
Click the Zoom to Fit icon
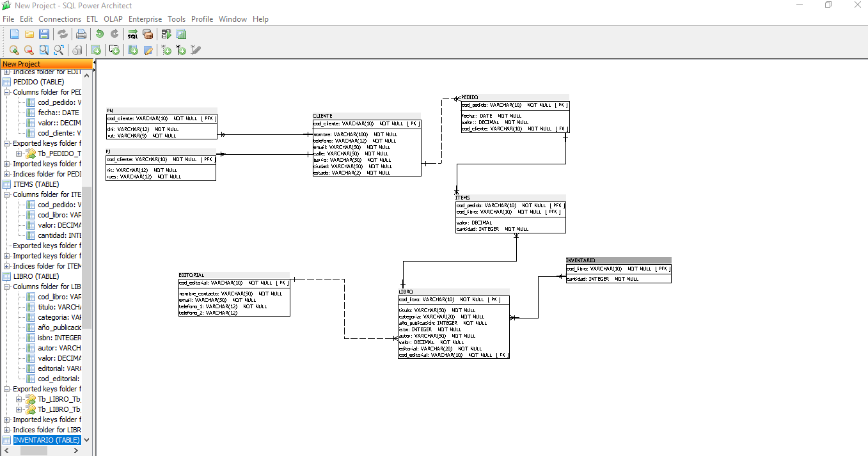coord(58,50)
